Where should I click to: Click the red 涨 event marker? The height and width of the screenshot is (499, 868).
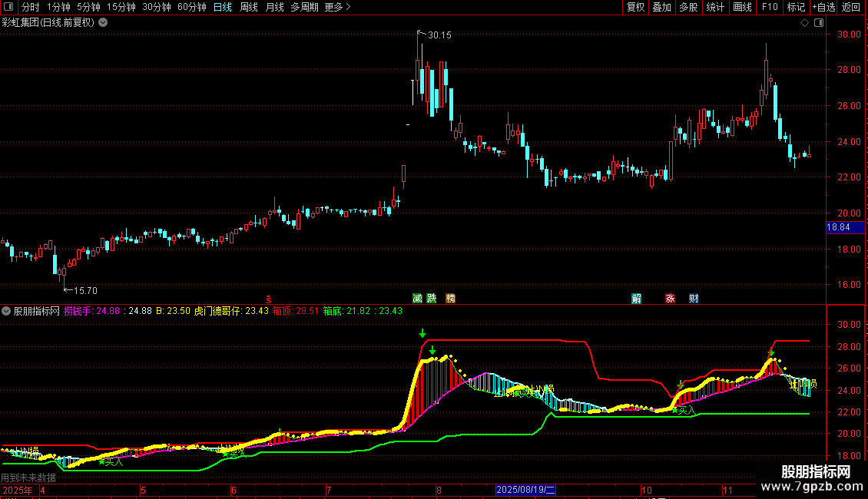pyautogui.click(x=671, y=298)
